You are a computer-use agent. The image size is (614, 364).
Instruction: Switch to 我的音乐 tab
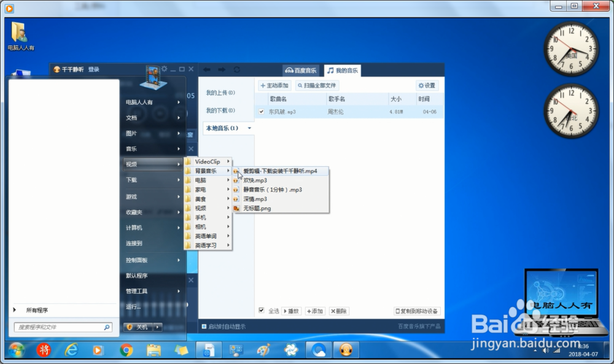(x=343, y=71)
